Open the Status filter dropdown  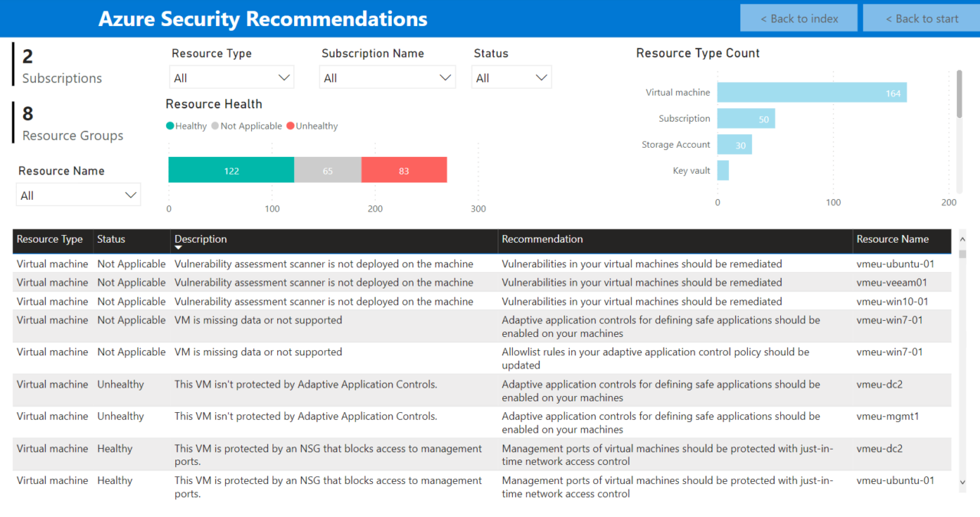511,77
